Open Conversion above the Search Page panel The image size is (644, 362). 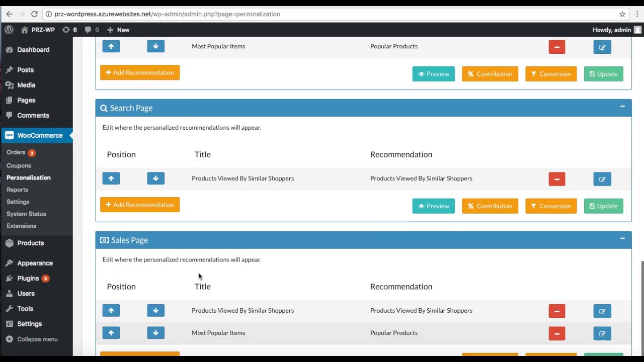coord(551,74)
